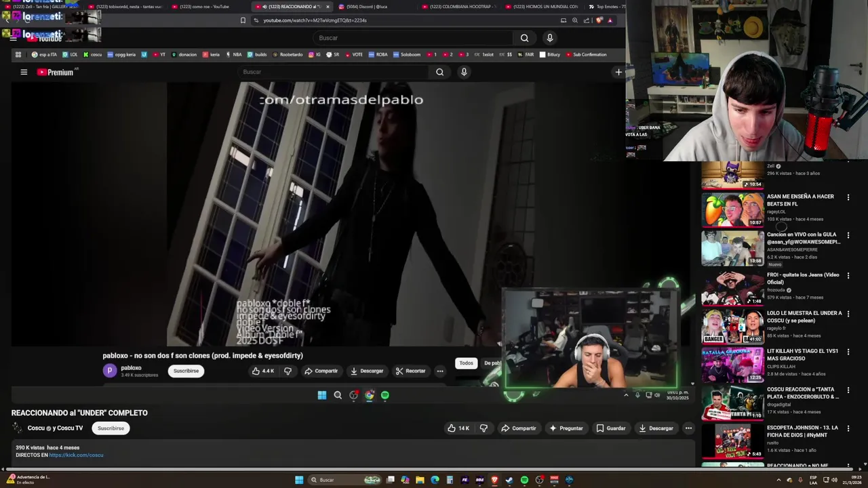The height and width of the screenshot is (488, 868).
Task: Expand the system tray hidden icons chevron
Action: [778, 480]
